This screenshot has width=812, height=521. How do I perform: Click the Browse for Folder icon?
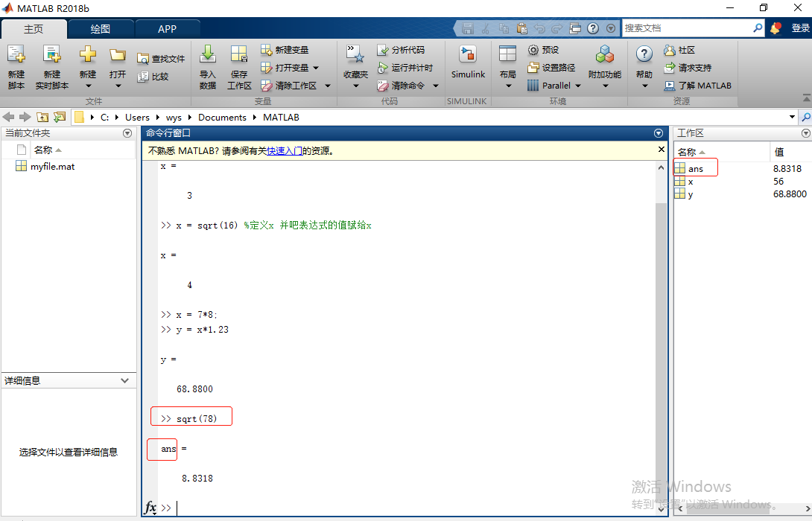pyautogui.click(x=60, y=117)
